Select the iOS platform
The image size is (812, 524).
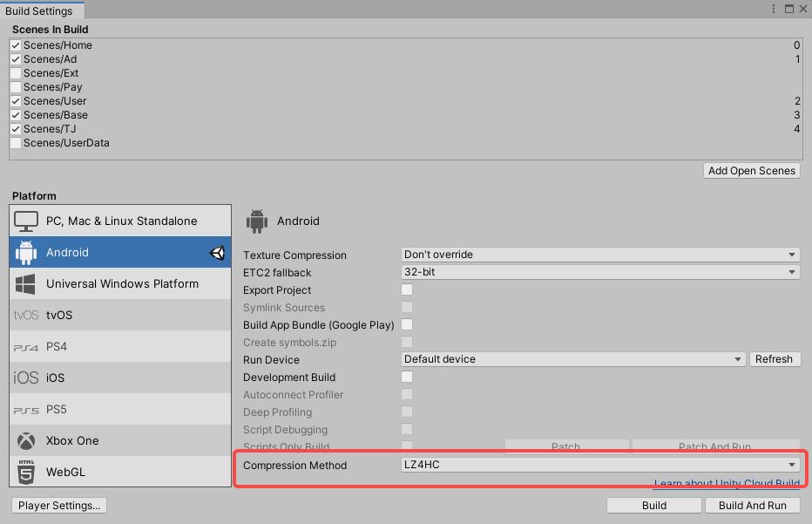click(x=120, y=378)
